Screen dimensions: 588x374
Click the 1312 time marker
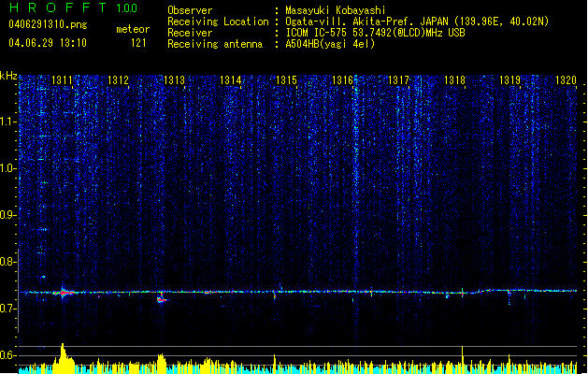118,80
